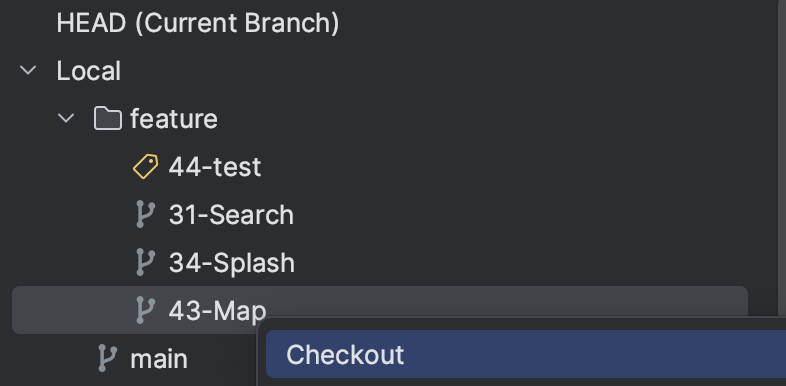The width and height of the screenshot is (786, 386).
Task: Choose Checkout from the context menu
Action: 526,354
